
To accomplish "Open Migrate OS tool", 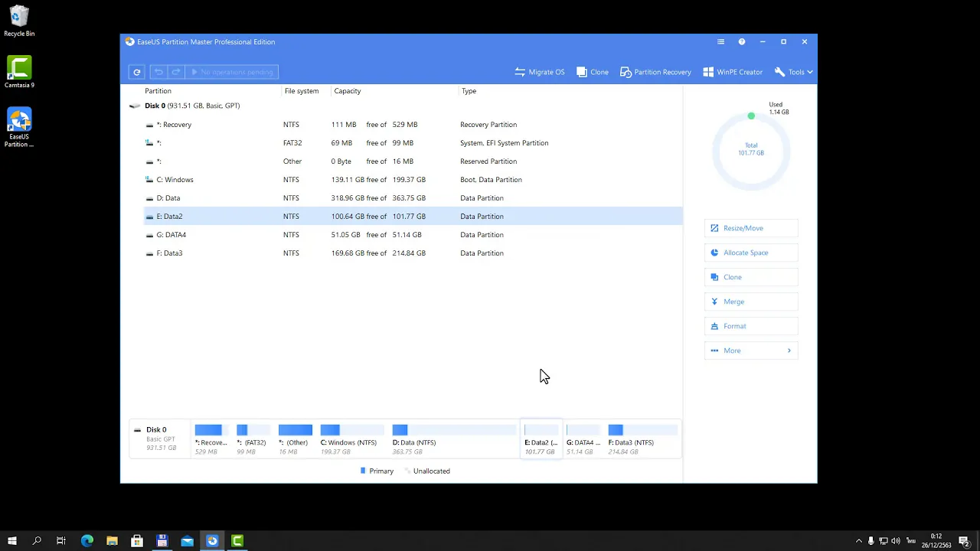I will click(x=540, y=72).
